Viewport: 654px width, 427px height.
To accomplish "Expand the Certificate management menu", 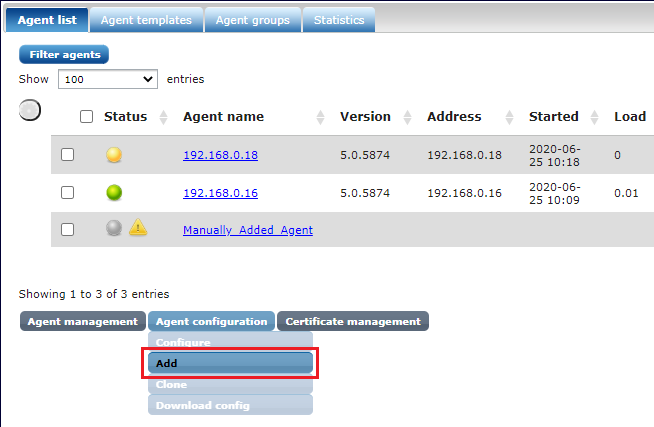I will (353, 321).
